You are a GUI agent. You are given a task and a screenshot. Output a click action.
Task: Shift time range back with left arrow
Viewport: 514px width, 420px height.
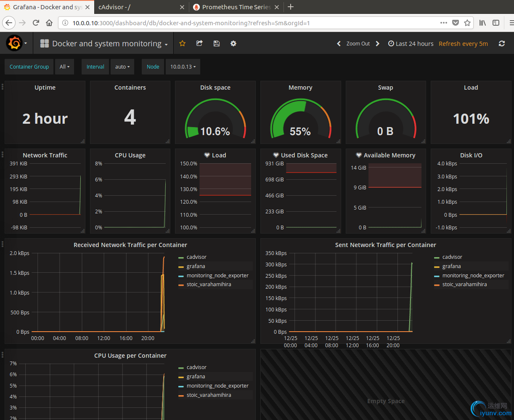(339, 43)
